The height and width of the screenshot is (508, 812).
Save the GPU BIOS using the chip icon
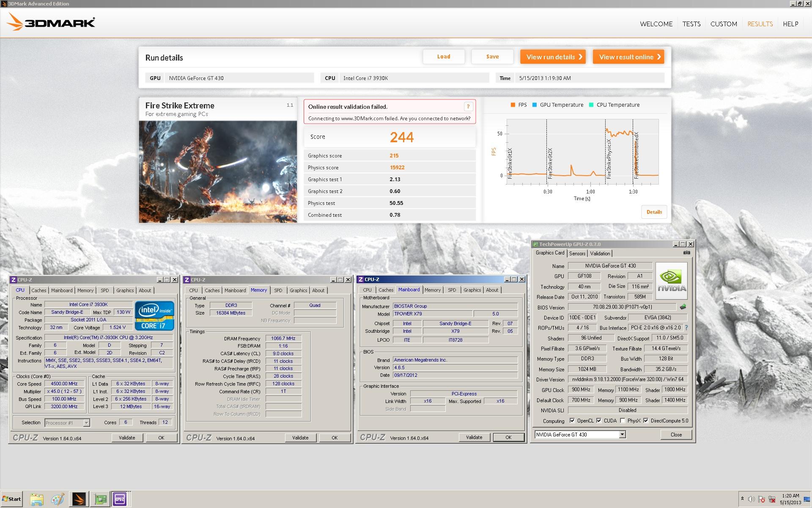(683, 307)
